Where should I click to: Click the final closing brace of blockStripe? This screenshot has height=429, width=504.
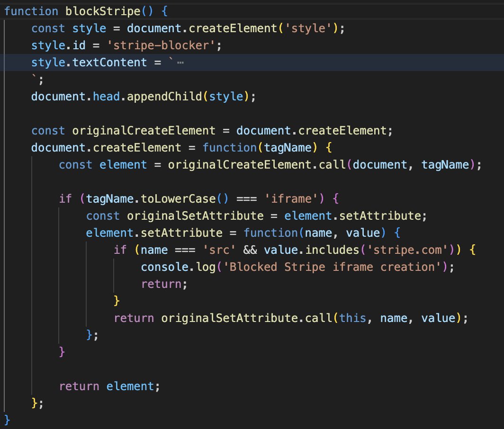coord(7,420)
